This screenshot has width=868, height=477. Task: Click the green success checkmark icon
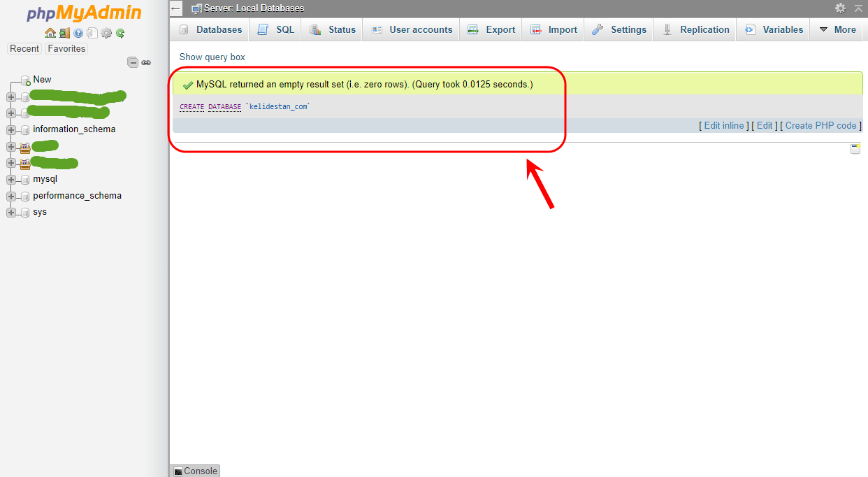pyautogui.click(x=187, y=85)
